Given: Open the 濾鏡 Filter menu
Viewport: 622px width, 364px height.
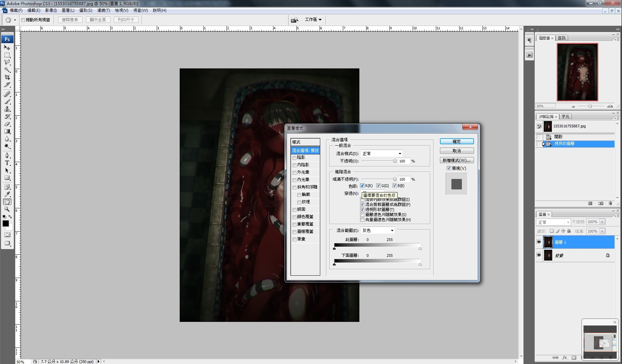Looking at the screenshot, I should click(x=103, y=10).
